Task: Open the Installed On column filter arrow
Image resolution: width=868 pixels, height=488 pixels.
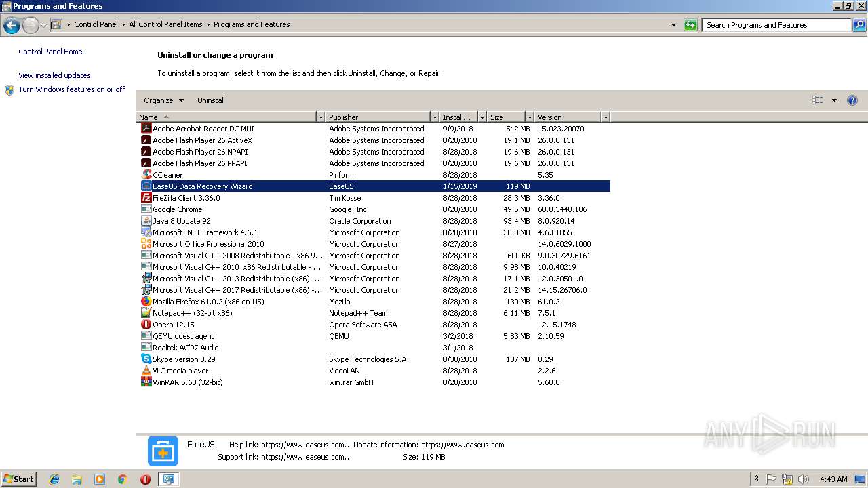Action: (x=482, y=117)
